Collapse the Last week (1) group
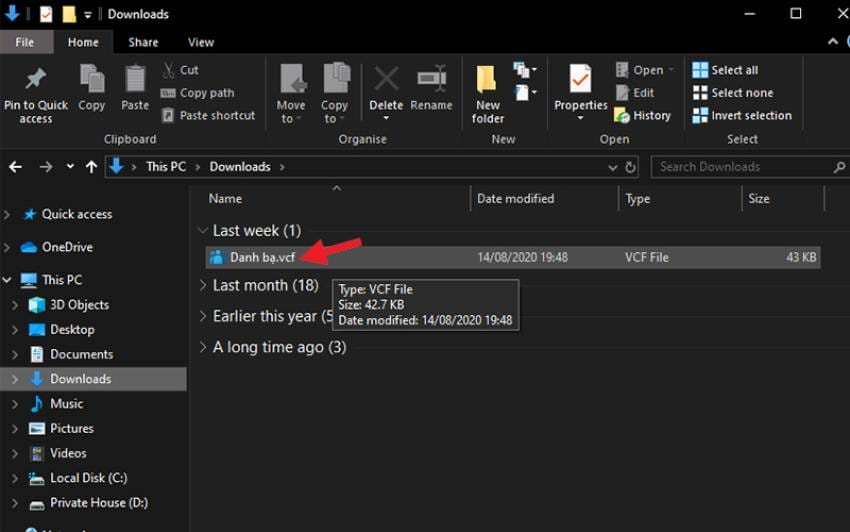 coord(204,231)
